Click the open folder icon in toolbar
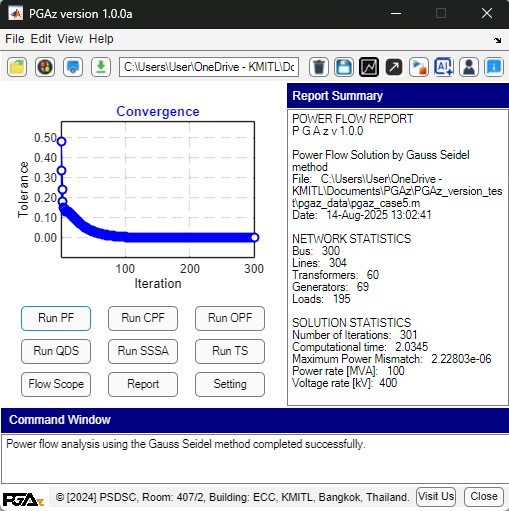 [17, 67]
